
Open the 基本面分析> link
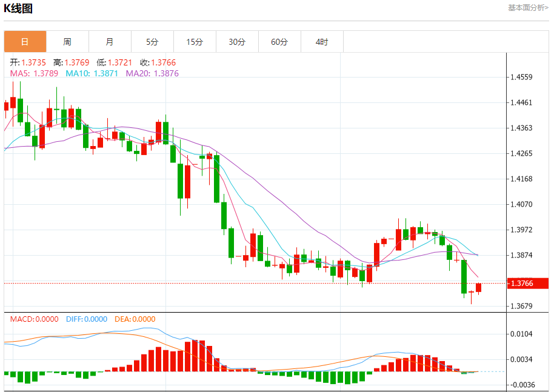(x=528, y=8)
